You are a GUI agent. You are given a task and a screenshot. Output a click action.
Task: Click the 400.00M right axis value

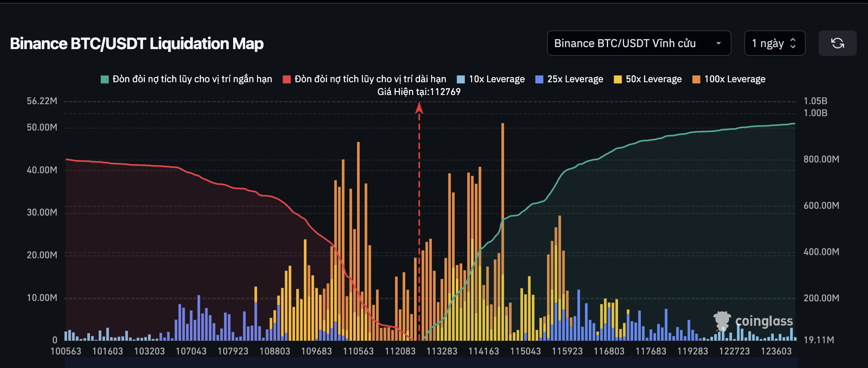821,252
